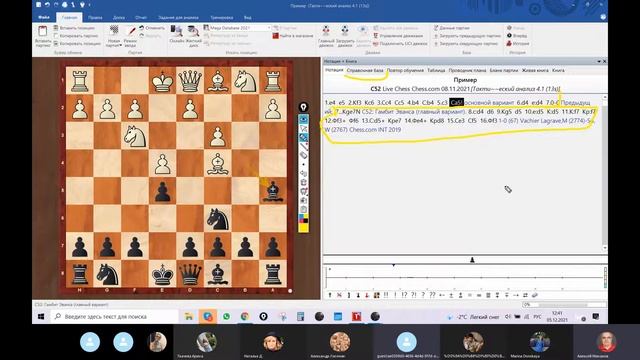Image resolution: width=640 pixels, height=360 pixels.
Task: Switch to the Отчет ribbon tab
Action: (141, 18)
